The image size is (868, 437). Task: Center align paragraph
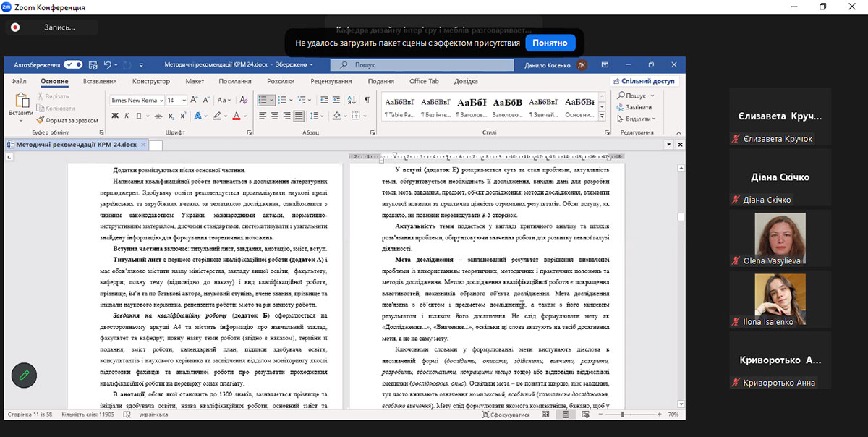[x=275, y=116]
